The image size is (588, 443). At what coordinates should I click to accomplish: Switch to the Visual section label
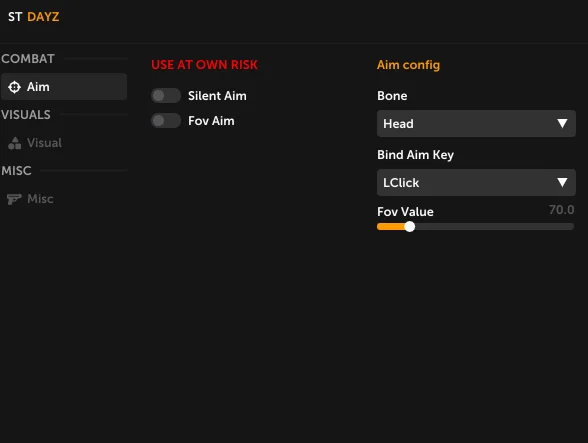click(x=44, y=143)
